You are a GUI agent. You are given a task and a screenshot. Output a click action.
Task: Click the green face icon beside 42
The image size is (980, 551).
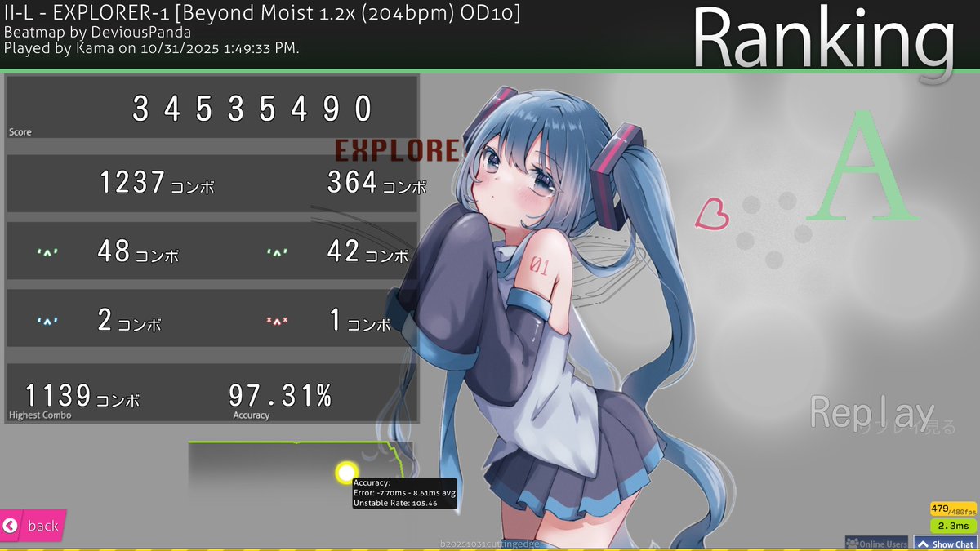278,254
